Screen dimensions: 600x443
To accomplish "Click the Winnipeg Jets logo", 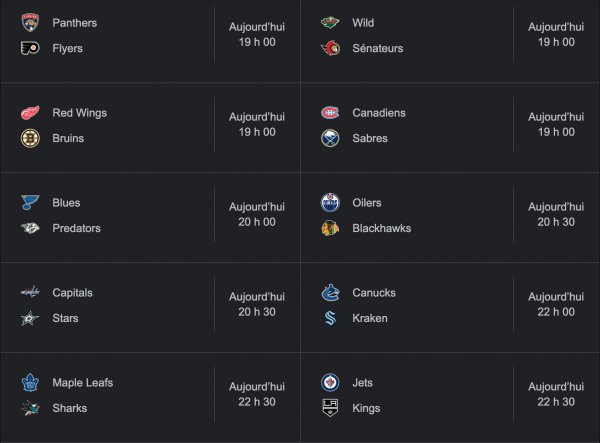I will pyautogui.click(x=330, y=383).
